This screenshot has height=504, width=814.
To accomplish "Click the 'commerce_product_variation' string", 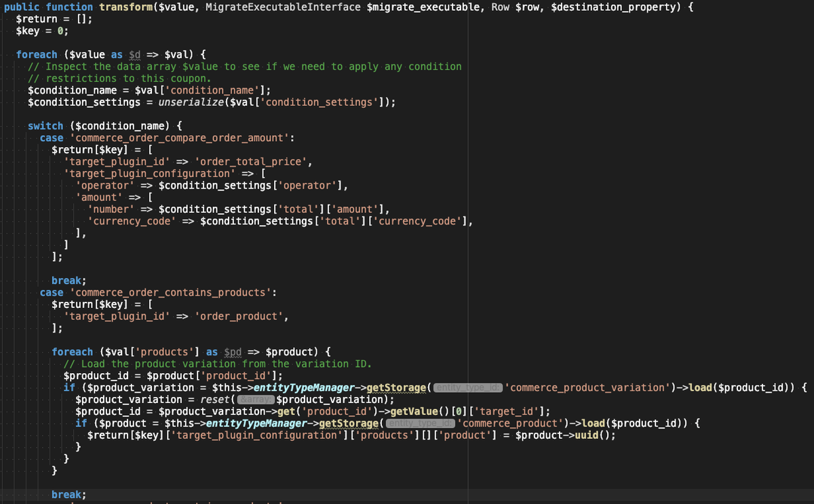I will (x=587, y=387).
